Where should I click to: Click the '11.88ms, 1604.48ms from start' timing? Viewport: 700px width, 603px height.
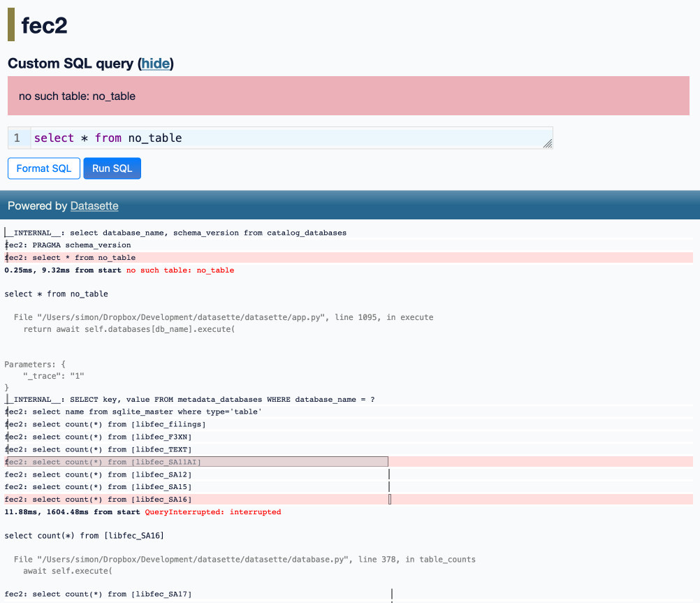point(72,512)
